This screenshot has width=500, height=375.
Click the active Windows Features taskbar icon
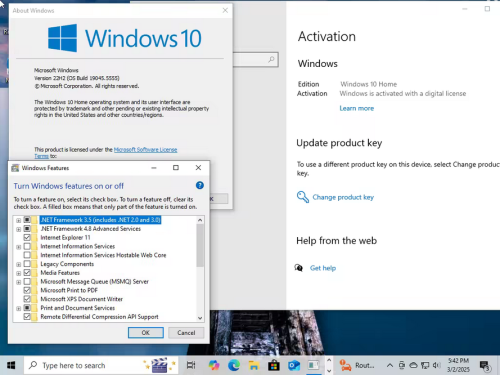tap(313, 365)
